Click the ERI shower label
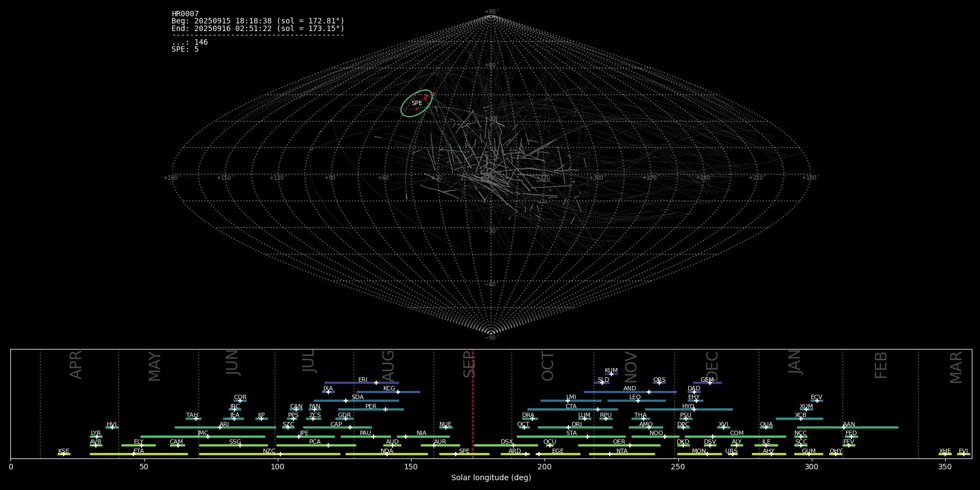 (363, 380)
